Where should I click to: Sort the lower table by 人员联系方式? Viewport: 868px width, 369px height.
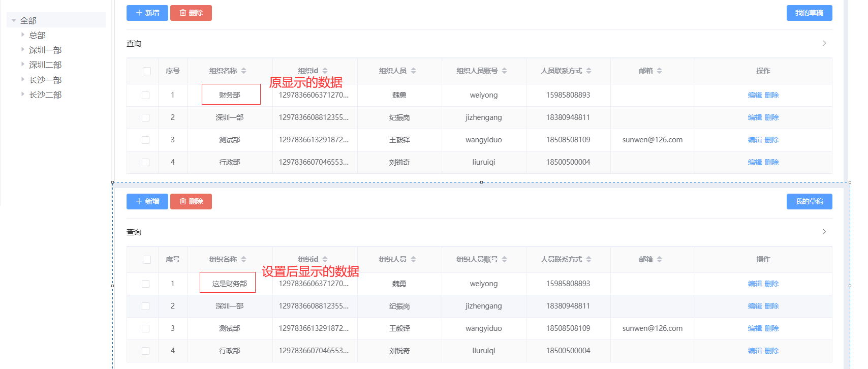point(588,259)
